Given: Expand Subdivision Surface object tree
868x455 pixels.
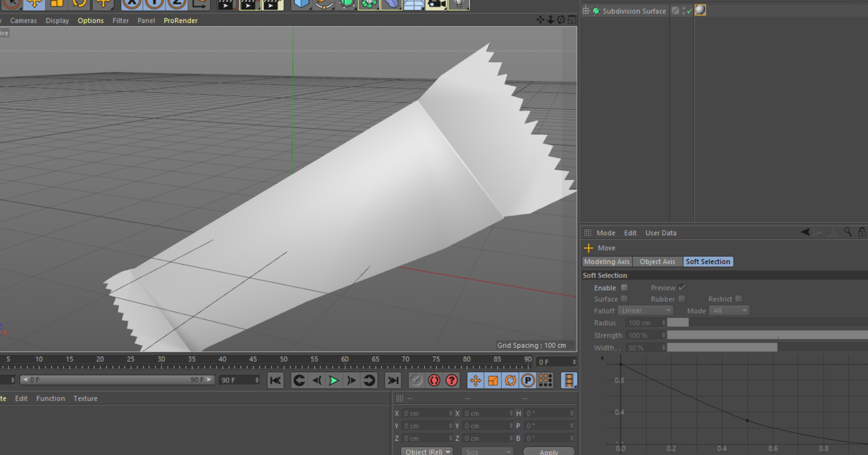Looking at the screenshot, I should pos(586,10).
